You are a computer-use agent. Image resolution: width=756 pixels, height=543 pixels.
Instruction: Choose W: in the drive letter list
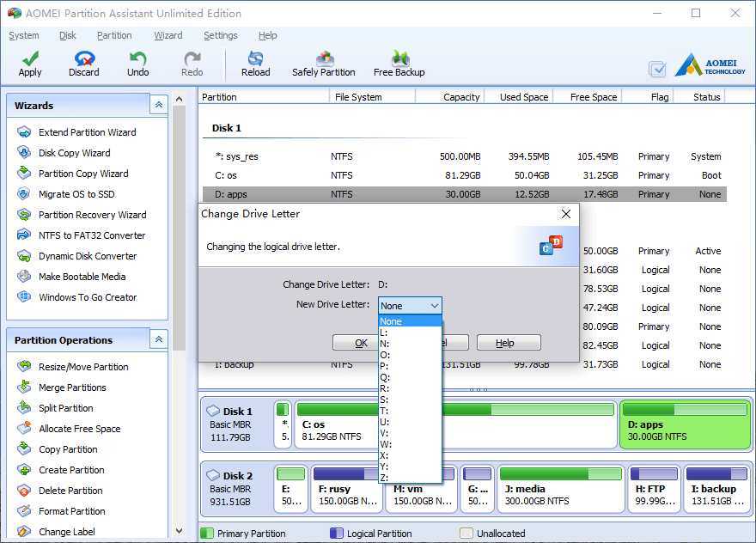[410, 444]
